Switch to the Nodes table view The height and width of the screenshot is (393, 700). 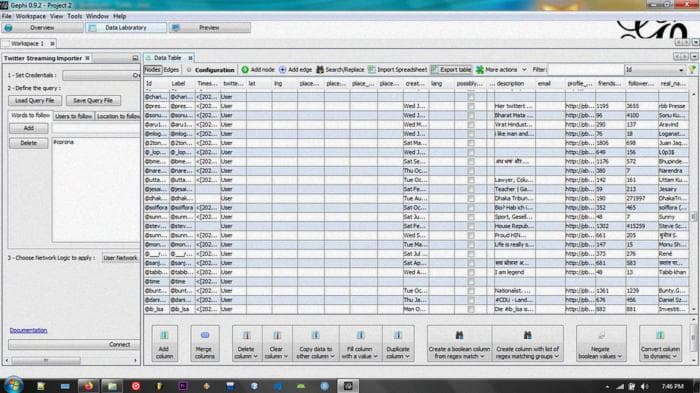[152, 70]
